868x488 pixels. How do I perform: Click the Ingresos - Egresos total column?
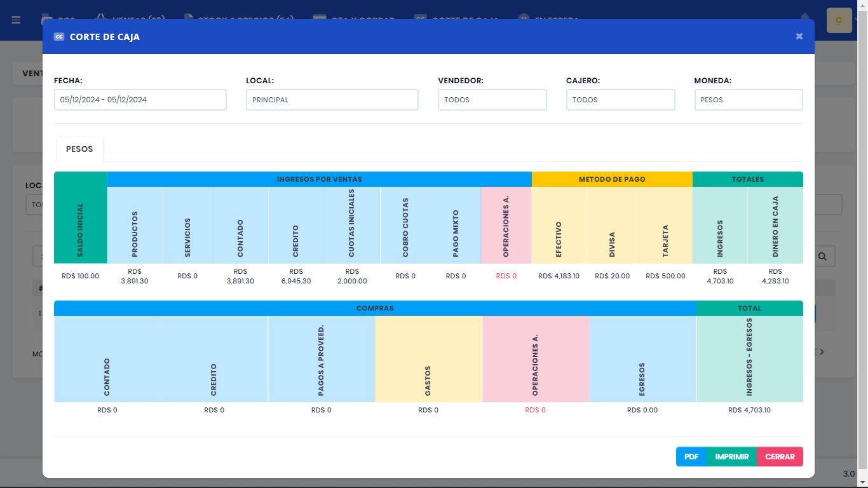750,359
